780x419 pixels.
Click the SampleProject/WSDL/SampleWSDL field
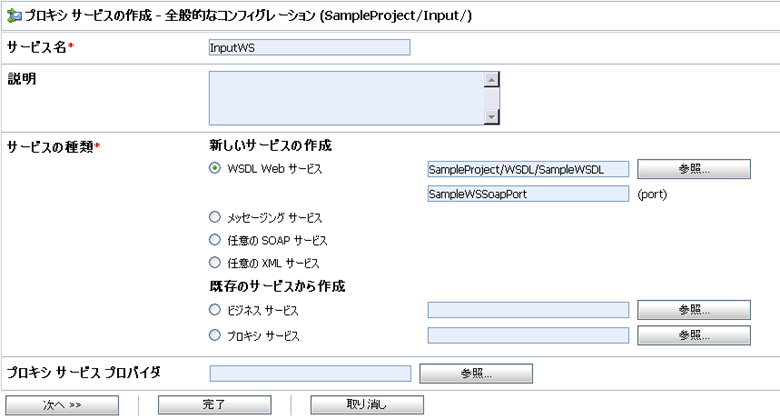[x=528, y=169]
